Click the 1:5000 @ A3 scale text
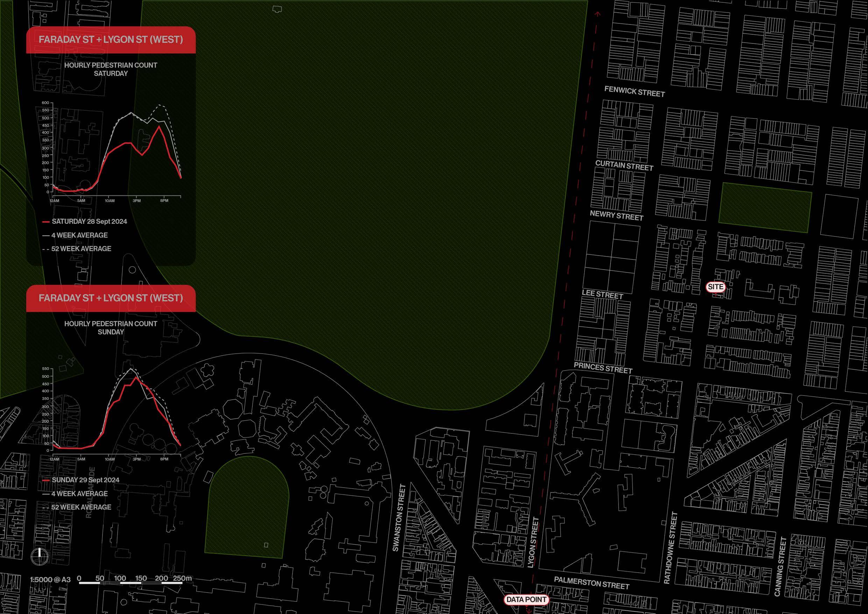This screenshot has height=614, width=868. pos(50,580)
